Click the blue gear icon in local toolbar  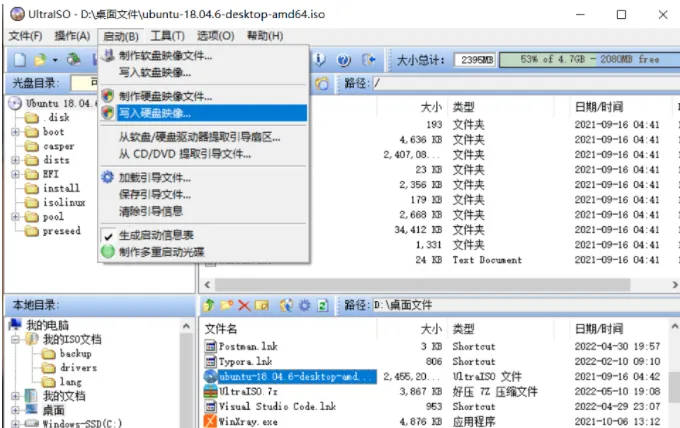[x=304, y=305]
